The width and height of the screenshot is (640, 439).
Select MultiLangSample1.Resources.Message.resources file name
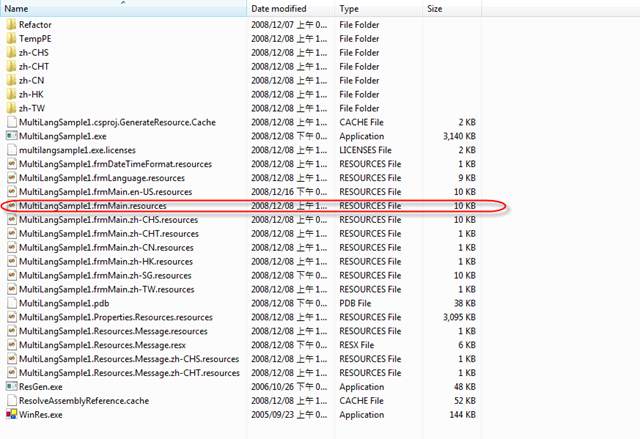[113, 331]
